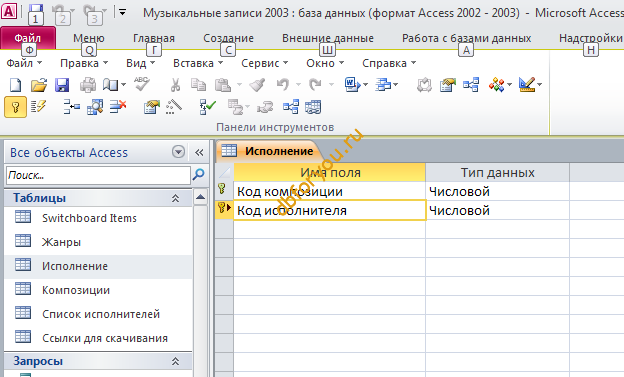Screen dimensions: 624x377
Task: Click the Redo arrow icon
Action: tap(315, 85)
